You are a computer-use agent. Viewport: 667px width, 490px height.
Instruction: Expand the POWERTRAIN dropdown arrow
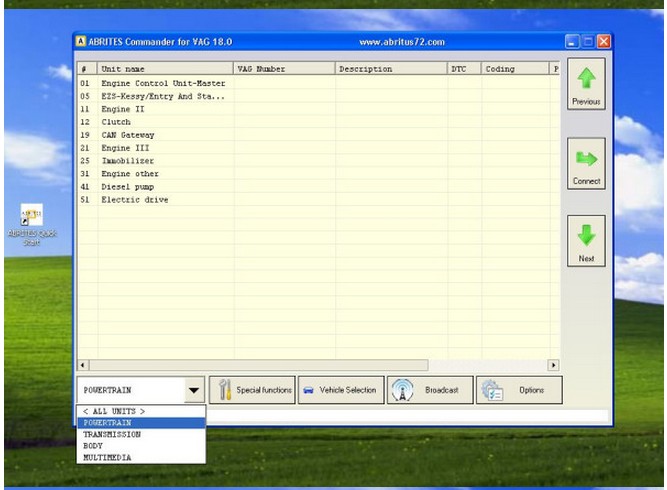[193, 391]
